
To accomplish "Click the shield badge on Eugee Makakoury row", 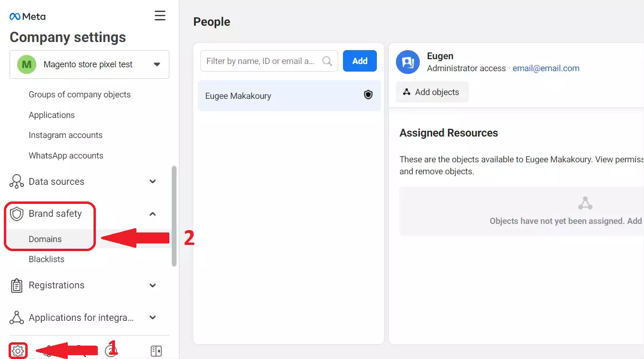I will 368,95.
